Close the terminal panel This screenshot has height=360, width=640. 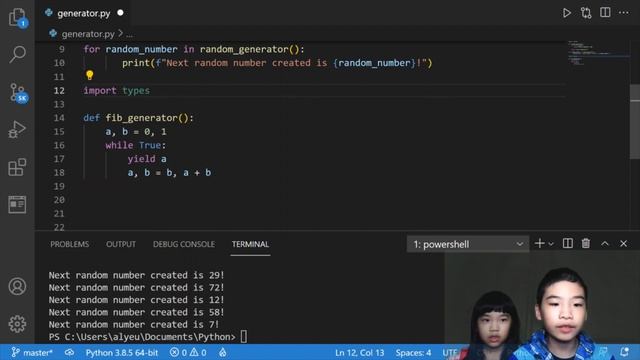623,244
